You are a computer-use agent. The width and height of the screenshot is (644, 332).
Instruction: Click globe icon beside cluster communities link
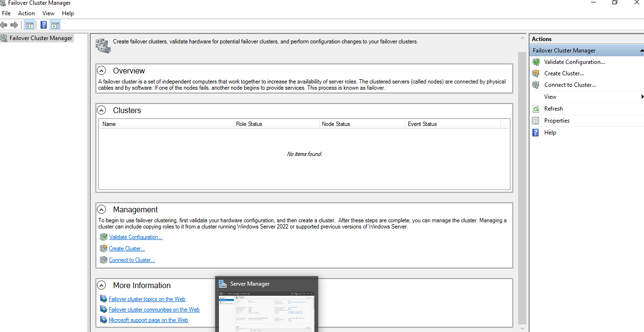[104, 310]
